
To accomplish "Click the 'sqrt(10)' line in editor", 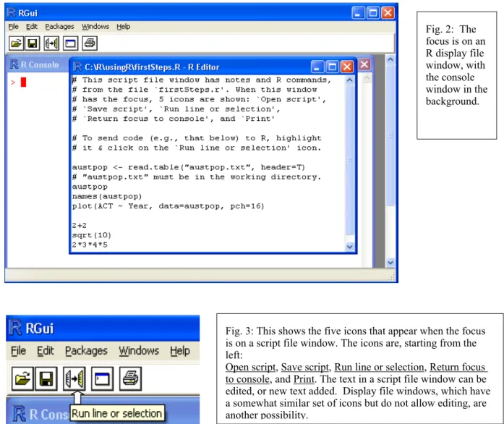I will click(x=92, y=235).
